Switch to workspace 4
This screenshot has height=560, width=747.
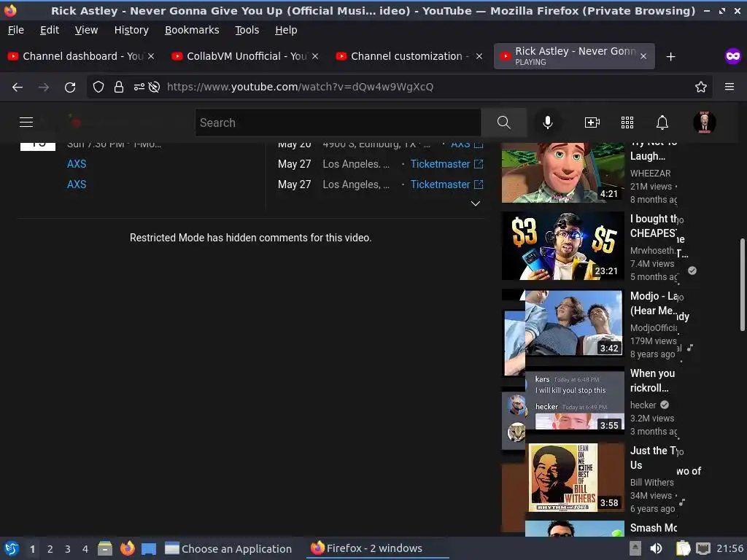85,549
